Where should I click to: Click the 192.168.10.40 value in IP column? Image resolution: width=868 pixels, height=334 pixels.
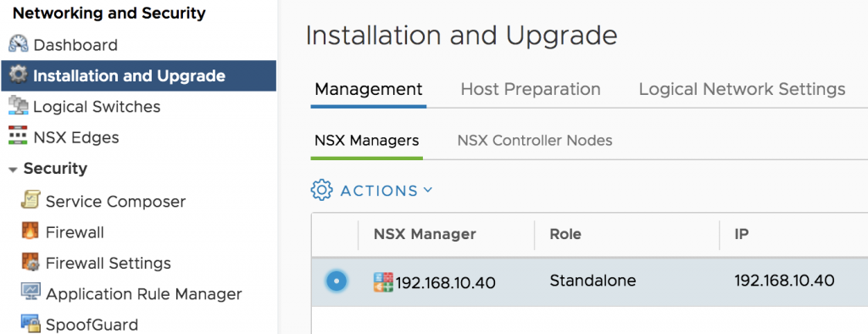(784, 281)
